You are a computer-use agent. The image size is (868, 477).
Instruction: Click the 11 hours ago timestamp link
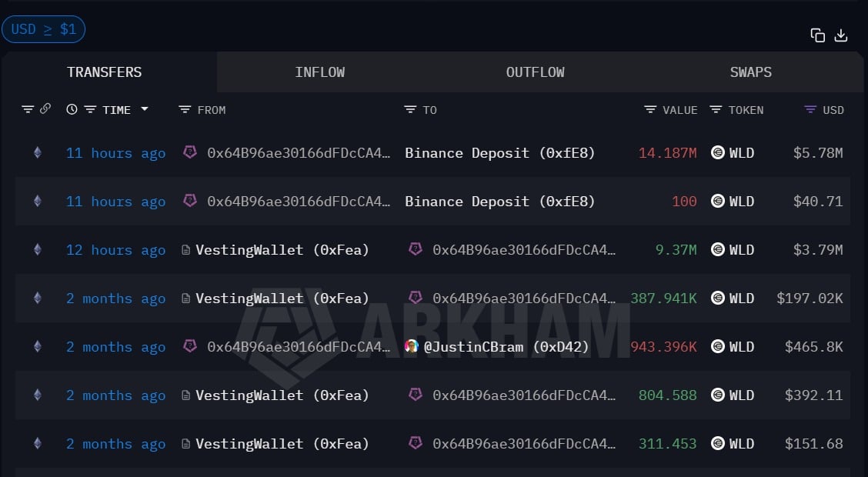[115, 152]
